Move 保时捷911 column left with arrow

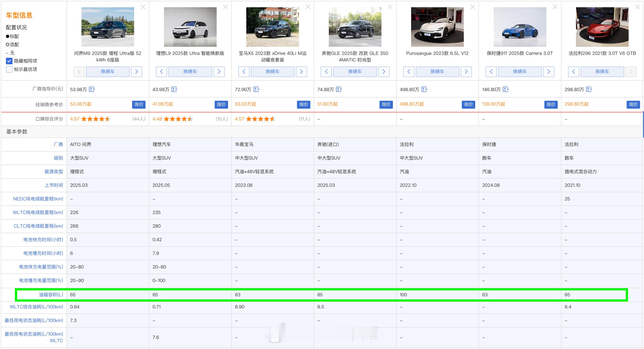tap(491, 72)
